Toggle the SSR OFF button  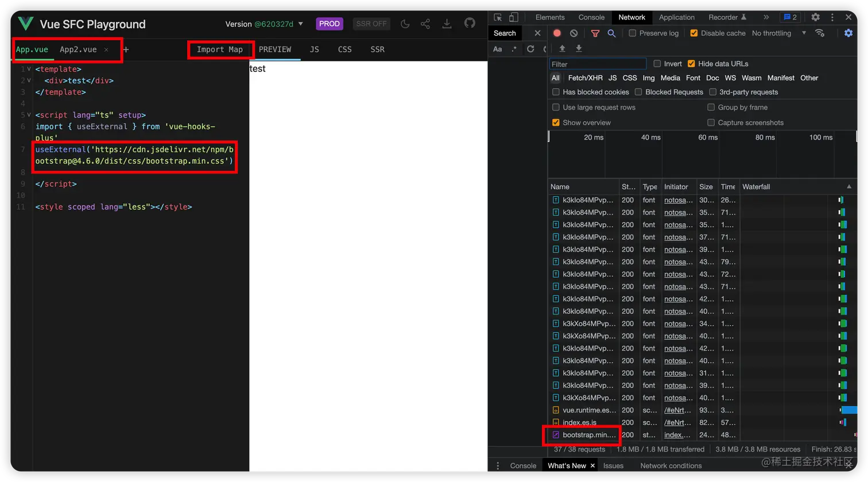pyautogui.click(x=371, y=24)
